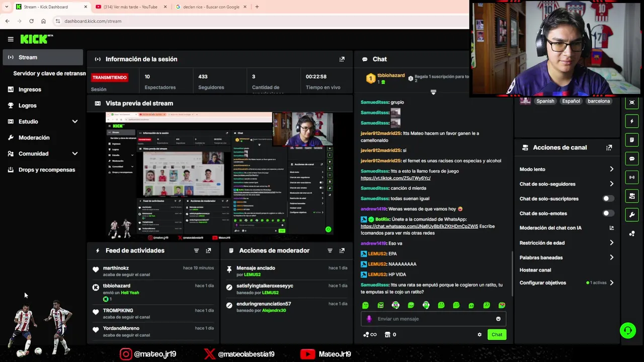Open chat settings gear icon
The image size is (644, 362).
(479, 334)
